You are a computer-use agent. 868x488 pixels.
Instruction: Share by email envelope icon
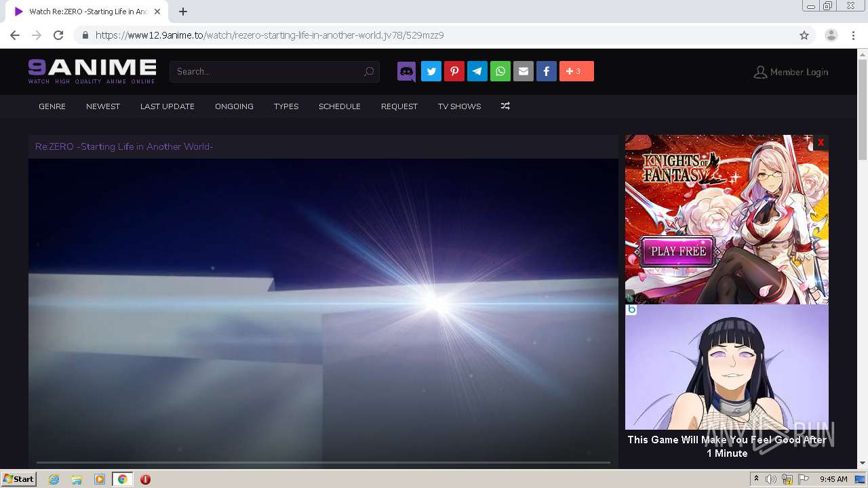524,71
